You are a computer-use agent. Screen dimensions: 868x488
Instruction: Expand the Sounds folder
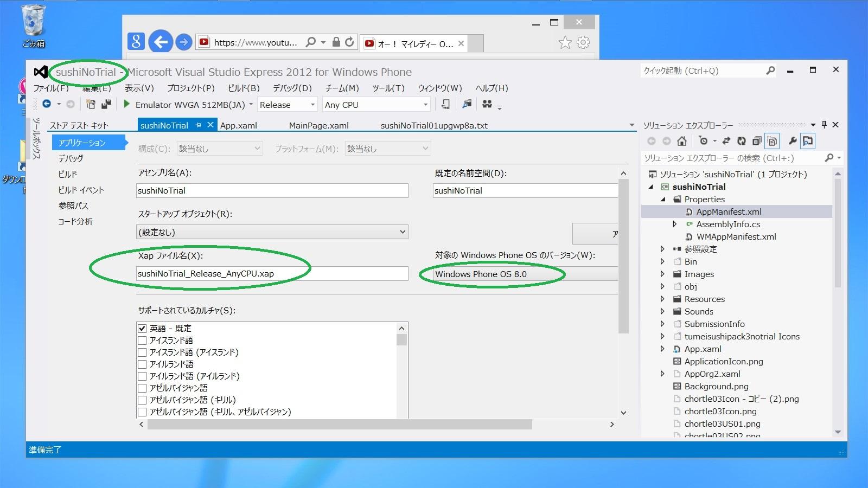tap(662, 311)
